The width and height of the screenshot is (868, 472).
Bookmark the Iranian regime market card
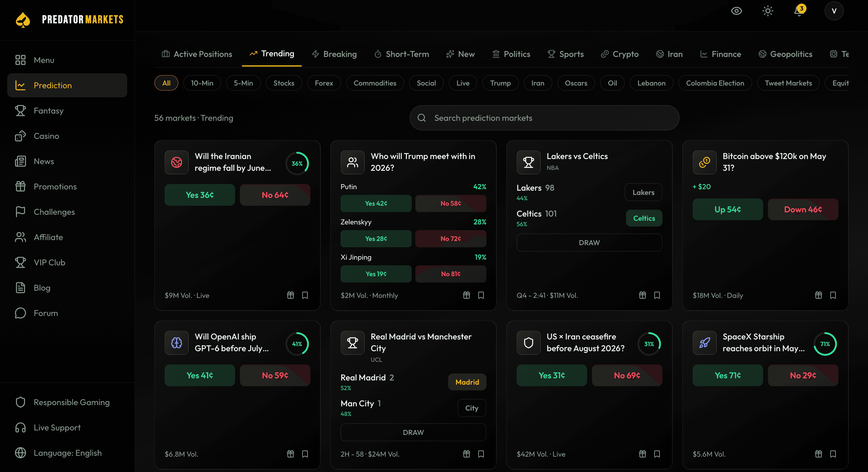click(305, 295)
